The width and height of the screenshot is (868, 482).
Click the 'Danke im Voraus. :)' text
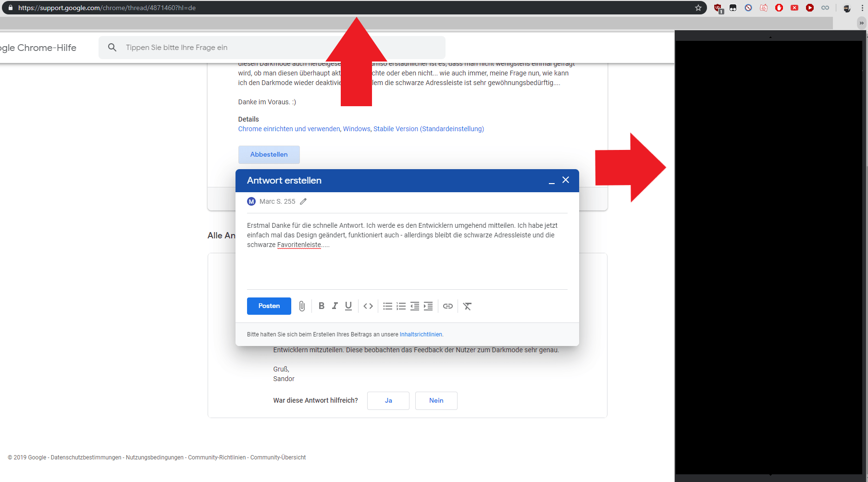pyautogui.click(x=267, y=102)
